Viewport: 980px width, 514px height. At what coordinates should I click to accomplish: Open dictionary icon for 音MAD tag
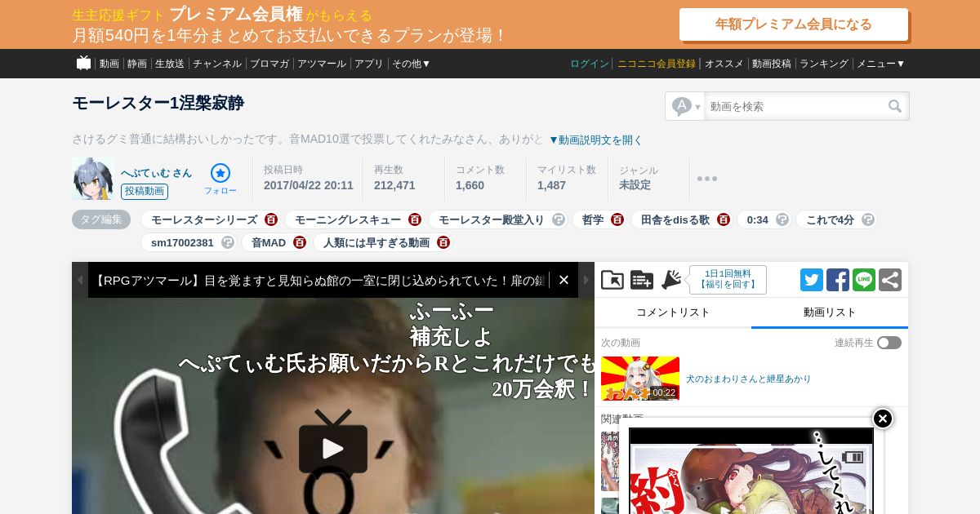click(300, 242)
